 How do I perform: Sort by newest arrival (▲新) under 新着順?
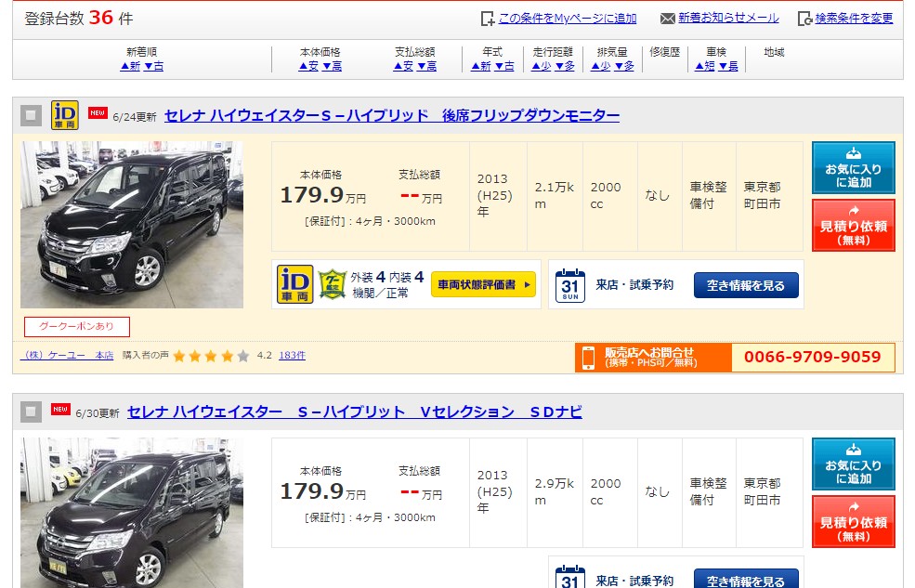(x=130, y=66)
